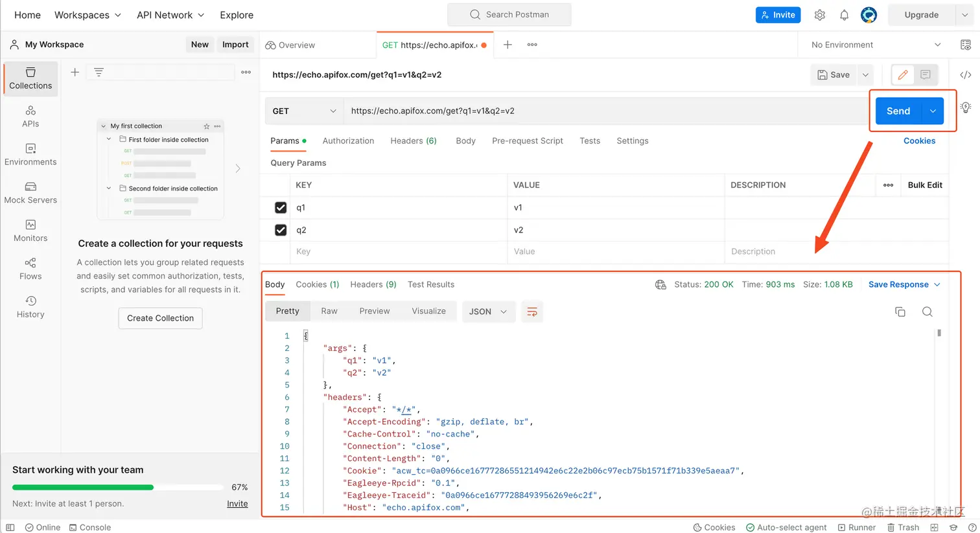Image resolution: width=980 pixels, height=533 pixels.
Task: Click the Invite button in header
Action: click(x=778, y=15)
